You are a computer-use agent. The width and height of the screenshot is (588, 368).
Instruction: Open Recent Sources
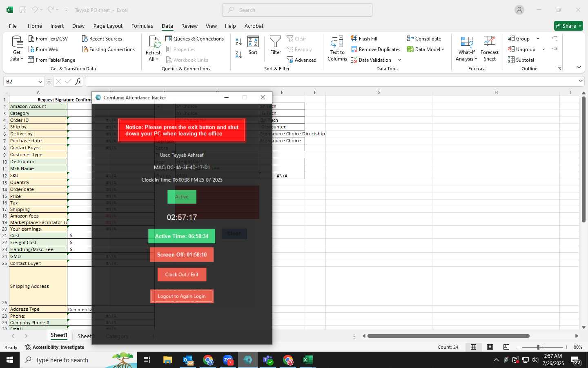click(102, 38)
